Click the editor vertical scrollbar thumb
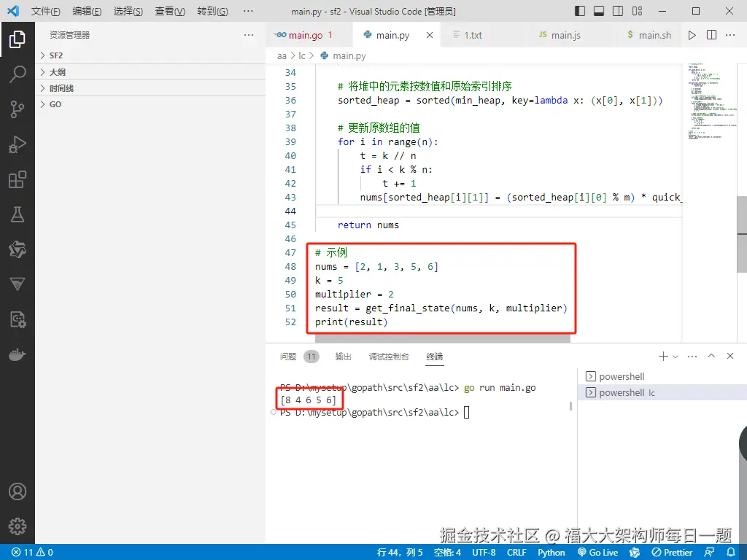Screen dimensions: 747x560 point(742,234)
